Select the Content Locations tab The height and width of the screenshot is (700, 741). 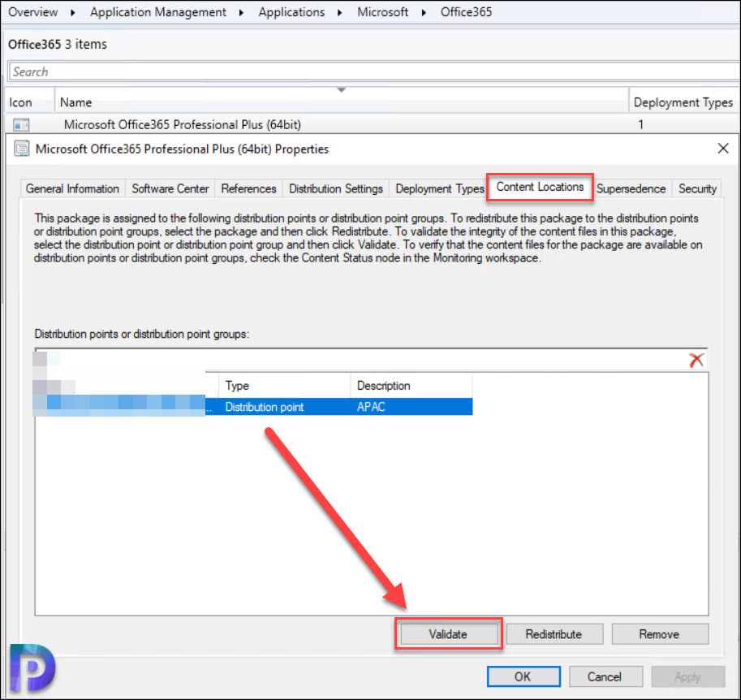[x=540, y=188]
